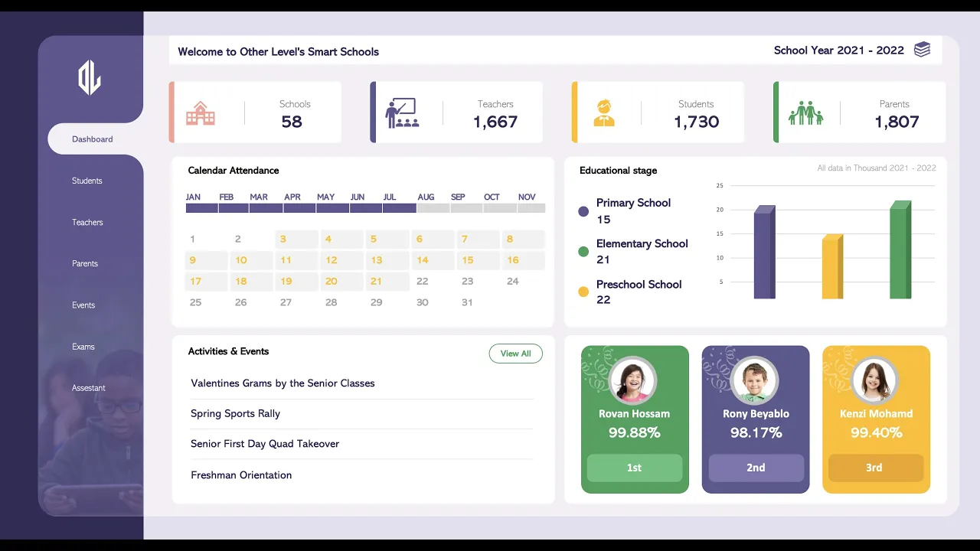Click the 2nd rank button
980x551 pixels.
[x=756, y=468]
